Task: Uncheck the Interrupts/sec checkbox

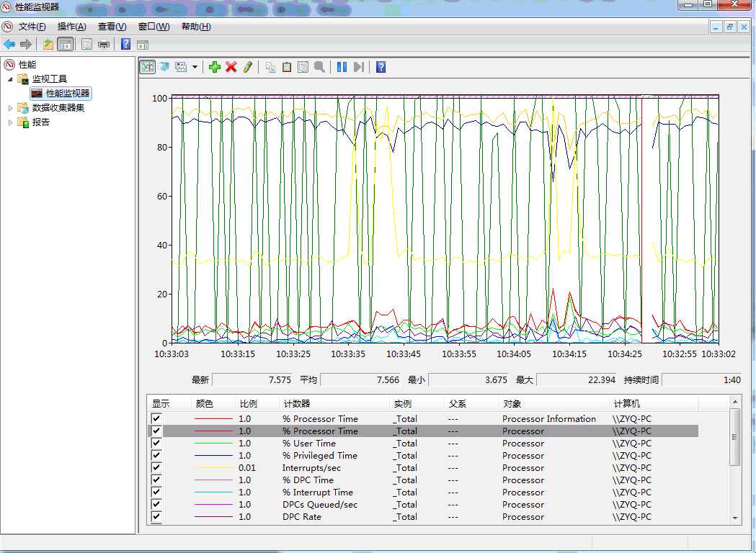Action: pyautogui.click(x=156, y=467)
